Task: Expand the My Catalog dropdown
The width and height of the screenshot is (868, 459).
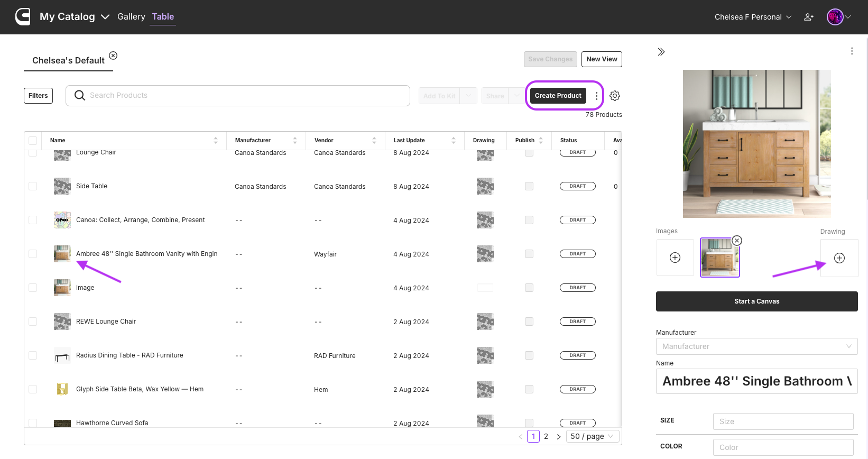Action: 105,17
